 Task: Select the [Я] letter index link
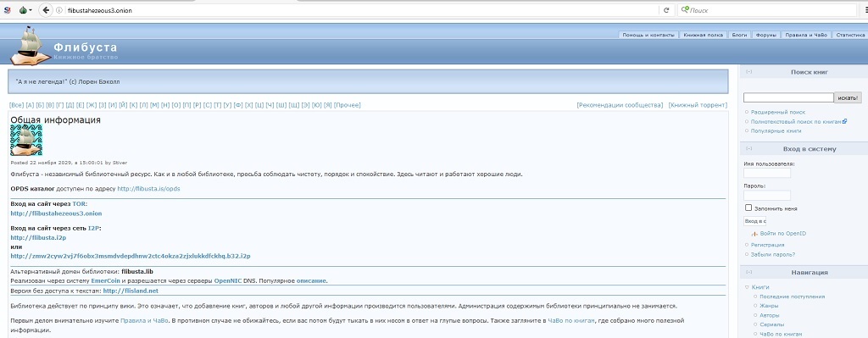pyautogui.click(x=328, y=104)
